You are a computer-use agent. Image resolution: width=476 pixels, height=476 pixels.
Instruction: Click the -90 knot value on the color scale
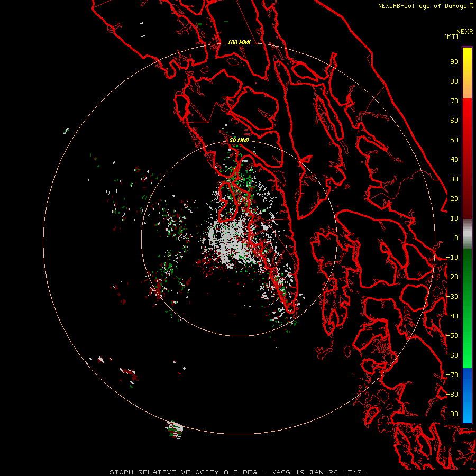(x=452, y=414)
